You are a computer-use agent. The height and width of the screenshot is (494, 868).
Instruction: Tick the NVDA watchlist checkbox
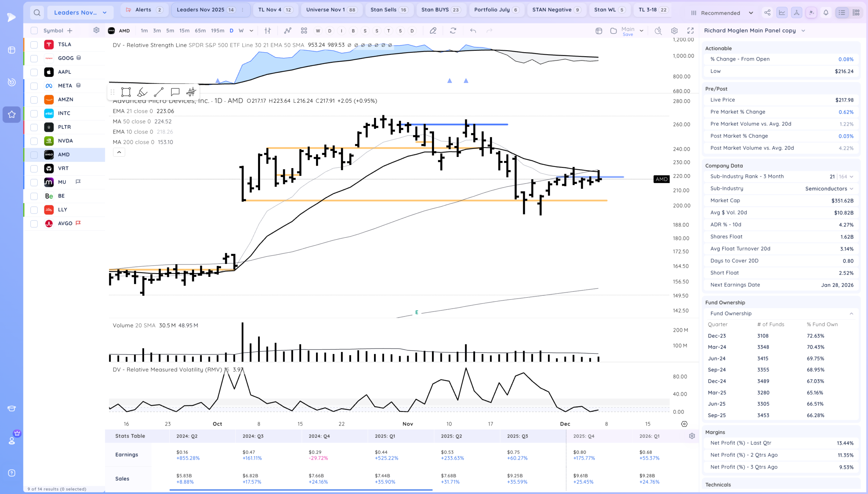(x=34, y=141)
